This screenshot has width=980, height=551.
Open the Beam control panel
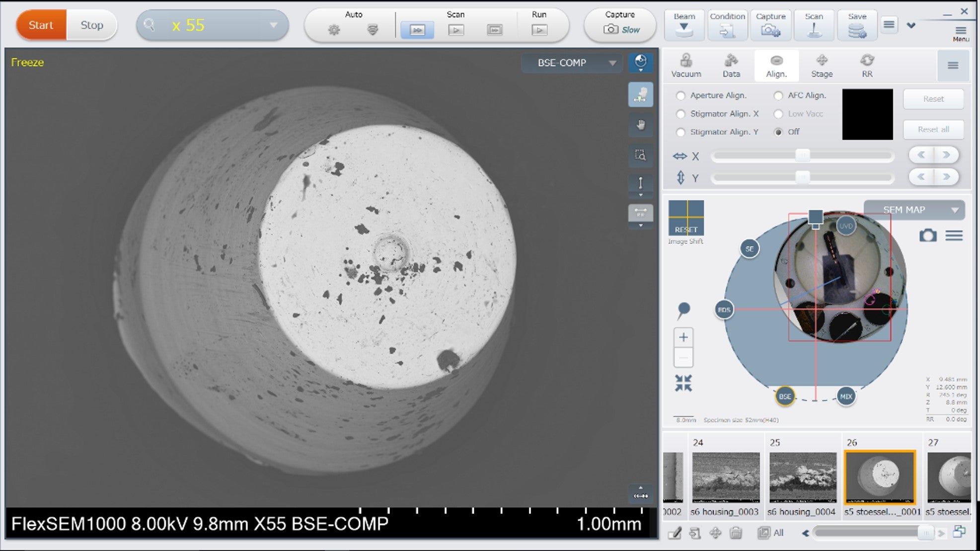tap(684, 25)
